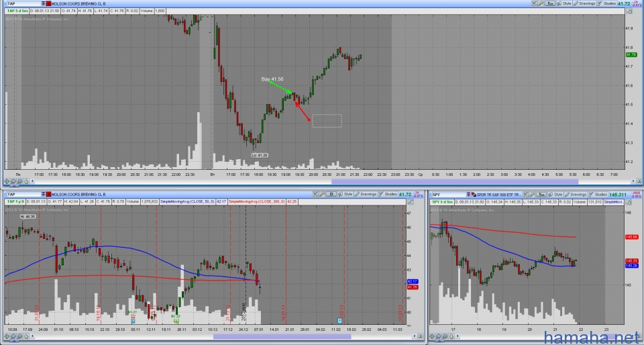The image size is (644, 345).
Task: Click the red color link square beside TAP symbol
Action: click(x=48, y=3)
